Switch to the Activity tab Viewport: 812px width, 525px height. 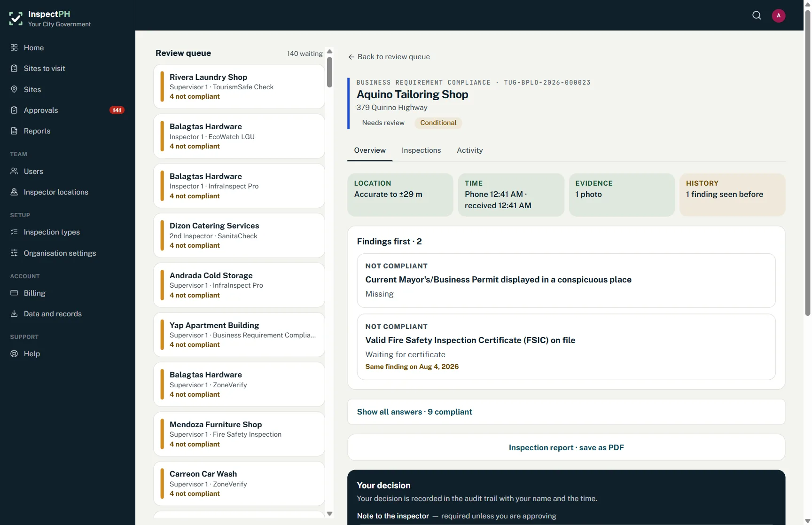click(469, 150)
